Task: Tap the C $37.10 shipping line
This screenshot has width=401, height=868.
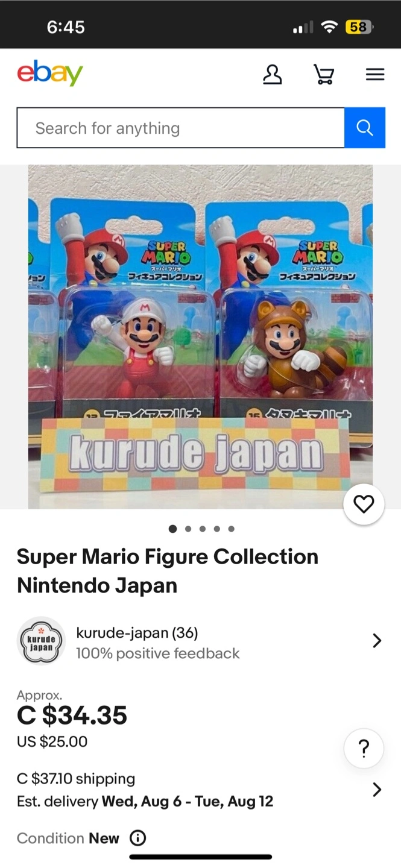Action: (x=76, y=779)
